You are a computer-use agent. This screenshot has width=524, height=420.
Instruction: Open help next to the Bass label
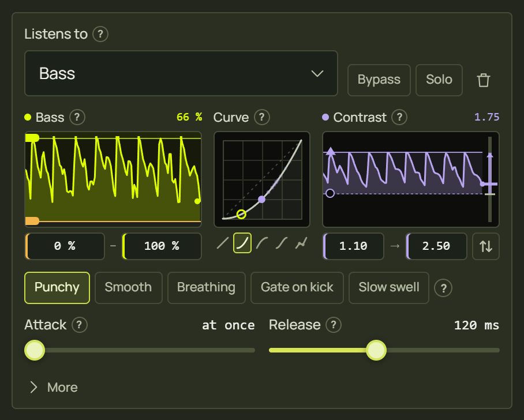pyautogui.click(x=77, y=117)
